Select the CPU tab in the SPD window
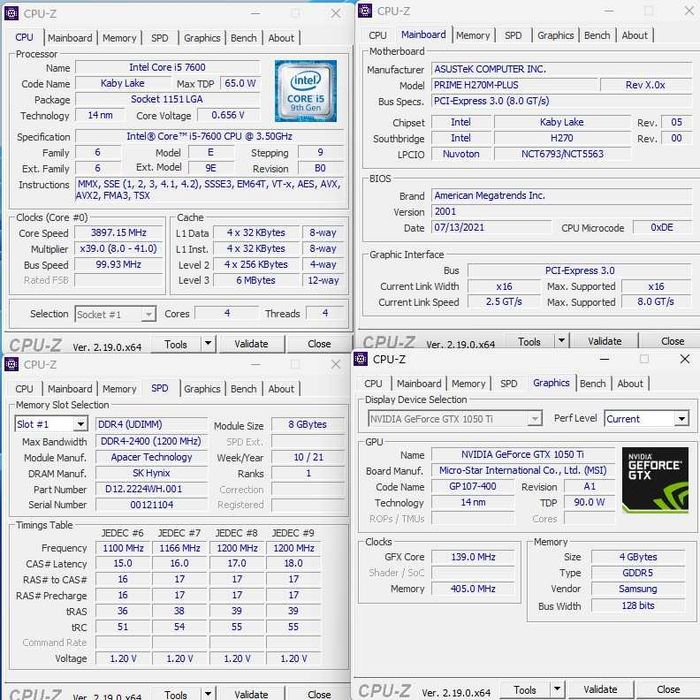 [x=24, y=389]
